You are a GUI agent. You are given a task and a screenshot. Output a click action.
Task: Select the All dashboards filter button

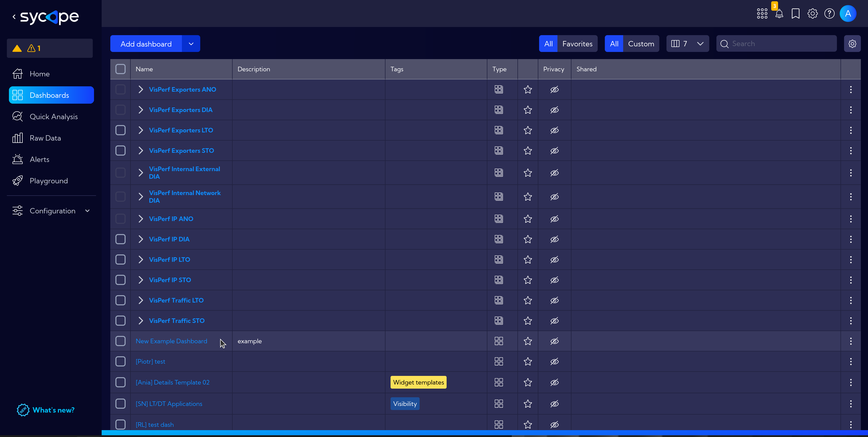(x=548, y=44)
